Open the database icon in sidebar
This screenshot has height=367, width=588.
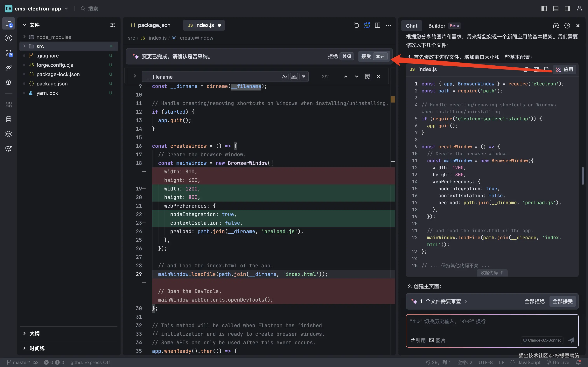coord(9,119)
